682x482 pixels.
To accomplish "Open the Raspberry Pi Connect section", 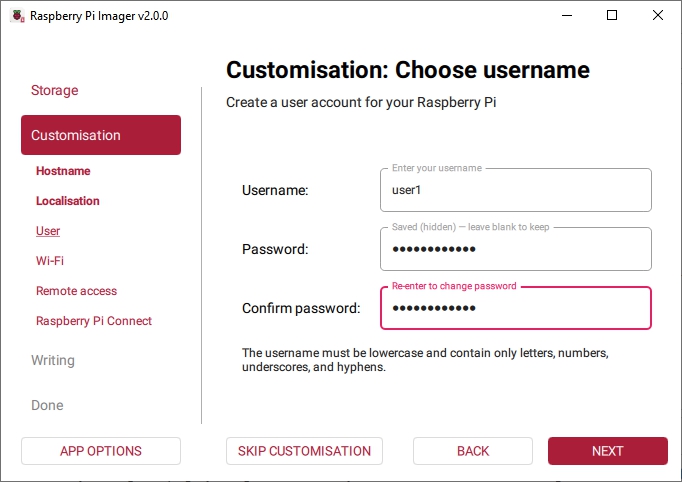I will [x=94, y=321].
